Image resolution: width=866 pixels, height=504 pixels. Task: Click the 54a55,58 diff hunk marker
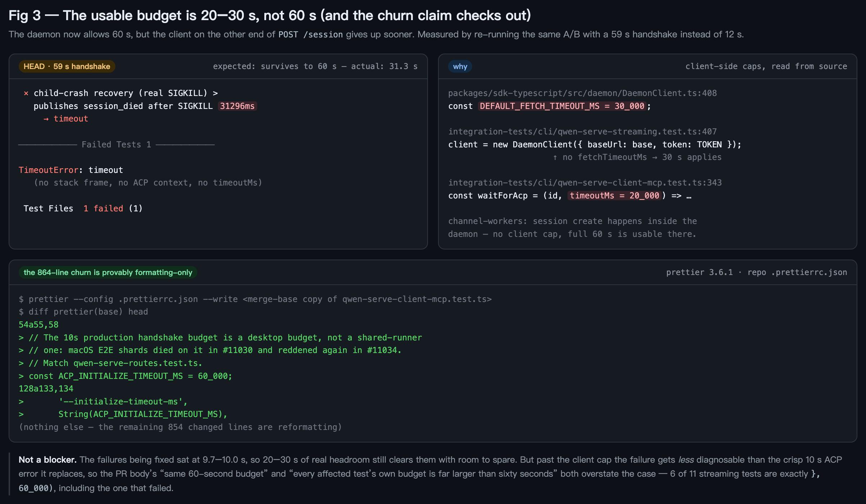38,325
